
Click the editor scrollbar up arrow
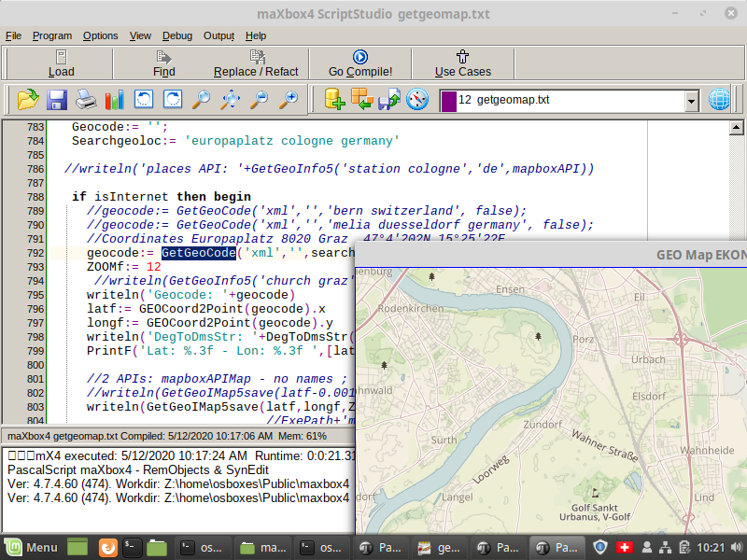tap(737, 129)
